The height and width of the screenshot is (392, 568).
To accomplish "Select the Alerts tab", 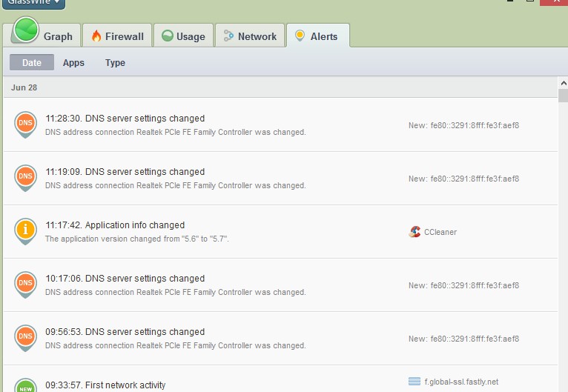I will pyautogui.click(x=318, y=36).
